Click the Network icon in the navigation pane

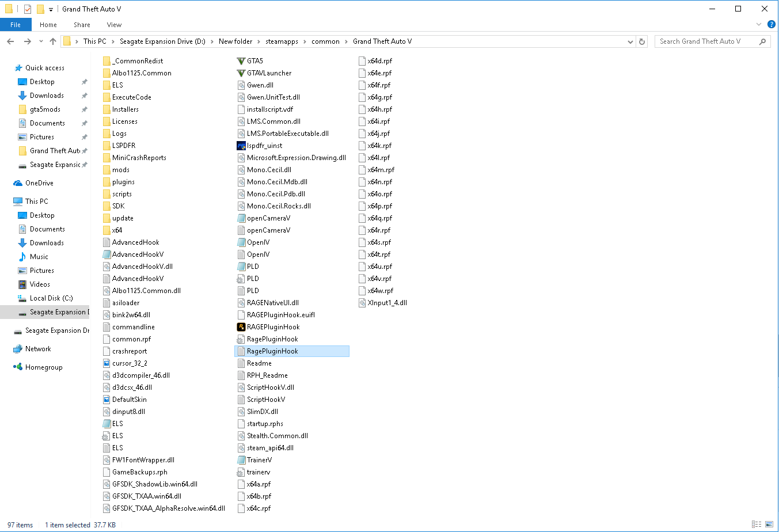click(x=18, y=349)
